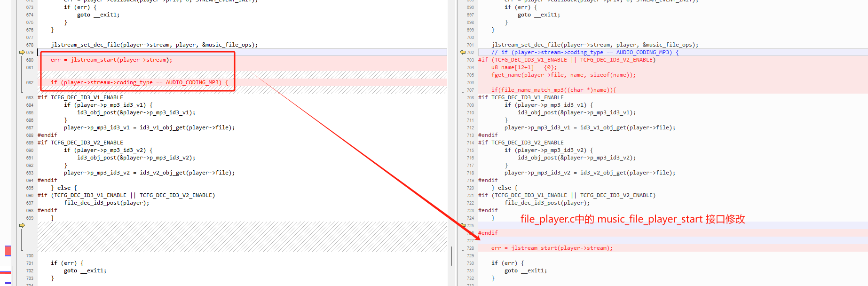Screen dimensions: 868x286
Task: Click 'if (player->p_mp3_id3_v1) {' in right pane
Action: 549,105
